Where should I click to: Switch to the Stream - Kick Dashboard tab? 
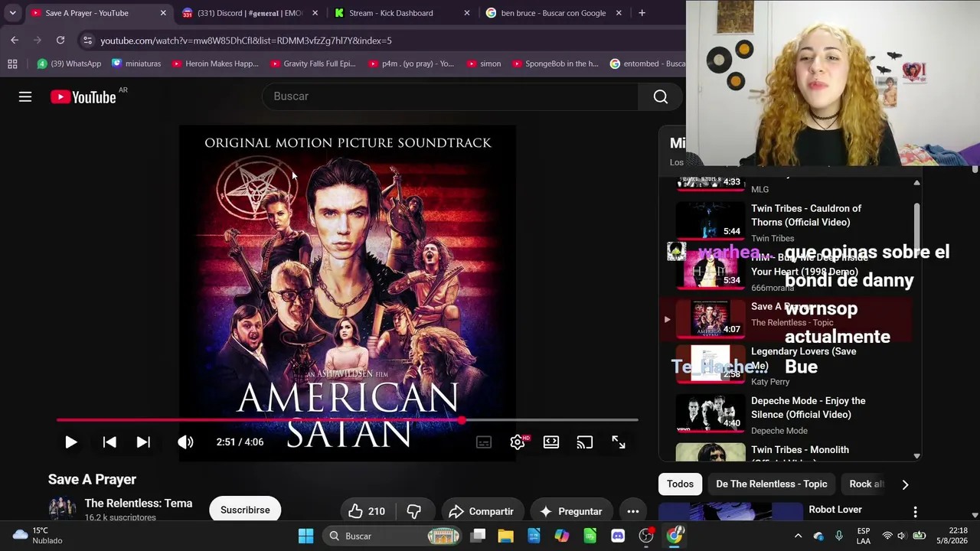[x=402, y=13]
